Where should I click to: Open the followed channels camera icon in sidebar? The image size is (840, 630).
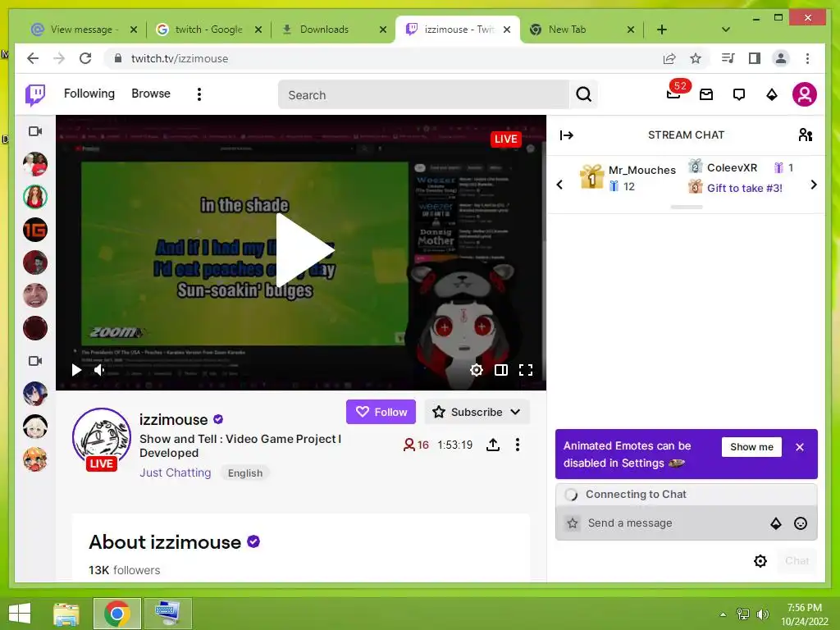(x=34, y=131)
